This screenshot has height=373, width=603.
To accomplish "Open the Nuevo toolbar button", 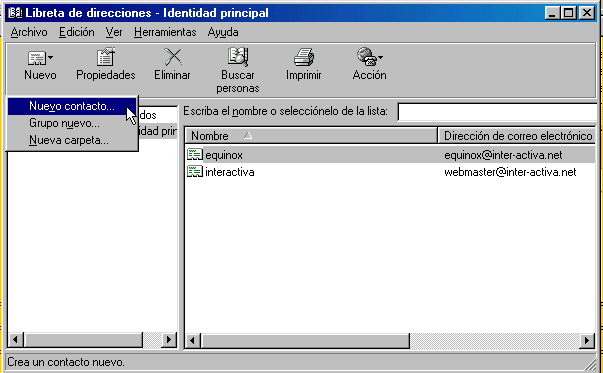I will [40, 64].
